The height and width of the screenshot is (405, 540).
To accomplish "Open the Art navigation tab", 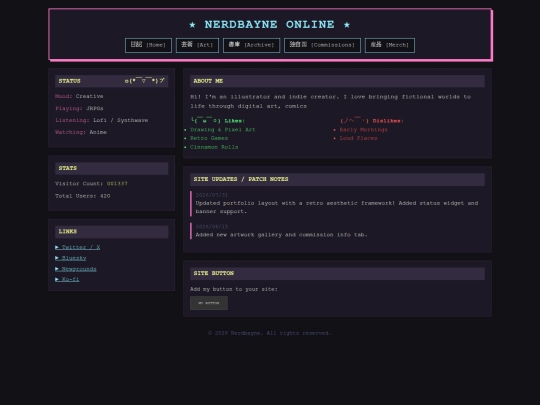I will point(197,45).
